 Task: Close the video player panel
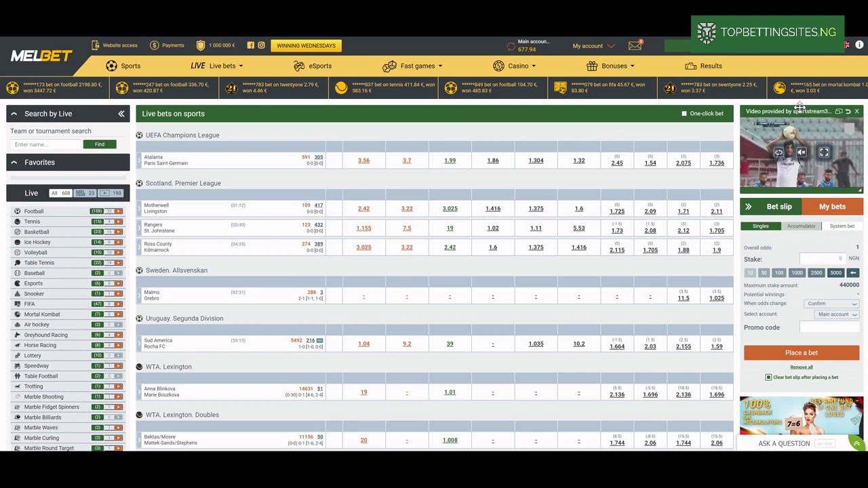pos(856,111)
